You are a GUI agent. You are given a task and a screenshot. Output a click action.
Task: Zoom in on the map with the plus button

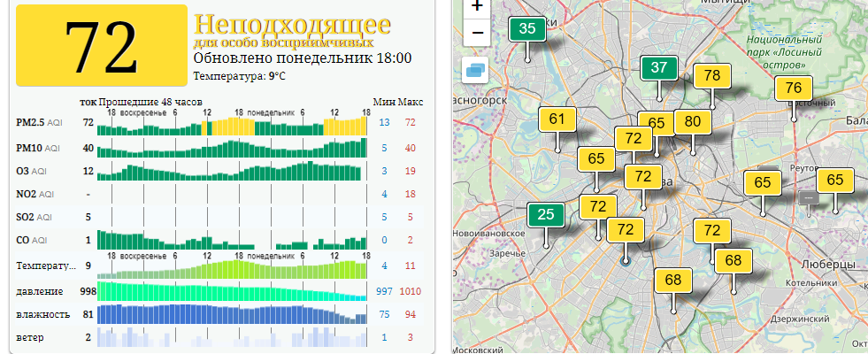477,7
